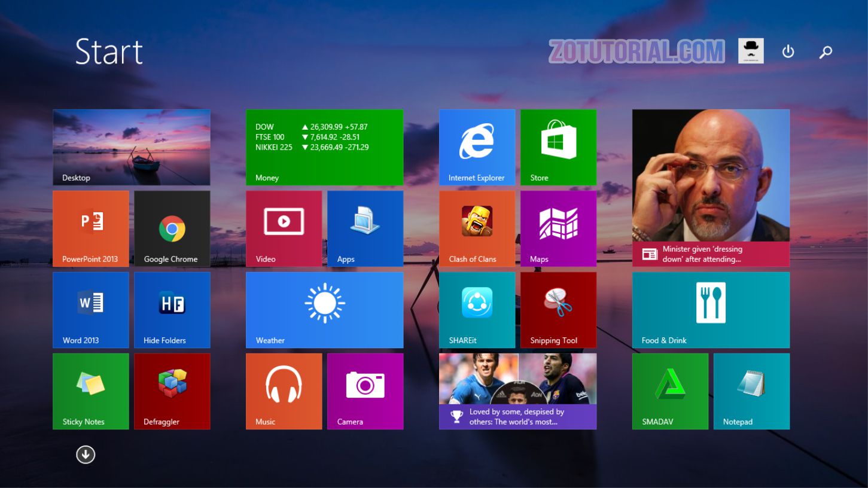Screen dimensions: 868x488
Task: Open the sports story 'Loved by some' tile
Action: tap(518, 391)
